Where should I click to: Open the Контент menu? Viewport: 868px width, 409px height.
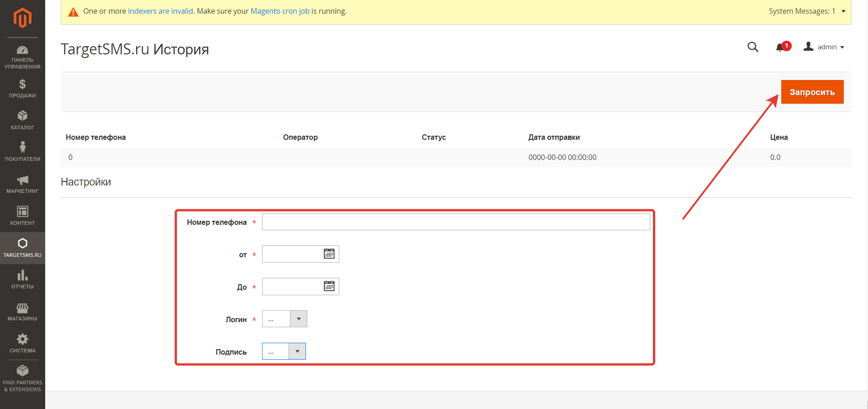click(22, 216)
